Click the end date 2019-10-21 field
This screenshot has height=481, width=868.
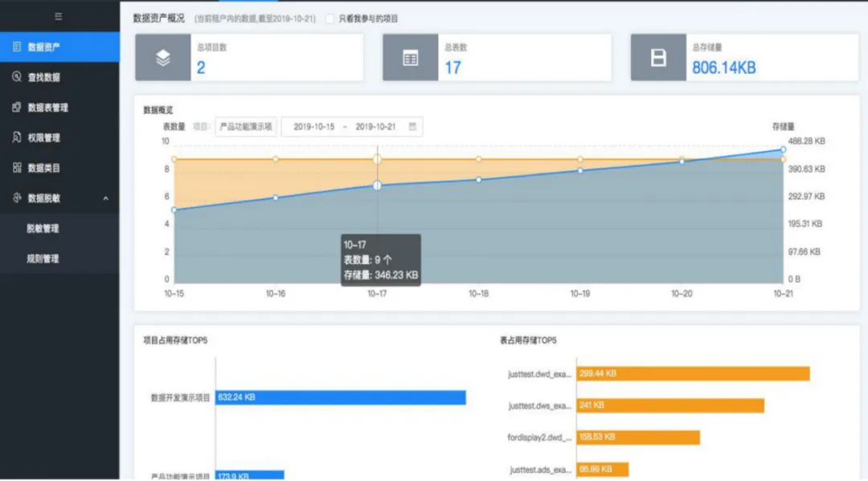pyautogui.click(x=375, y=127)
